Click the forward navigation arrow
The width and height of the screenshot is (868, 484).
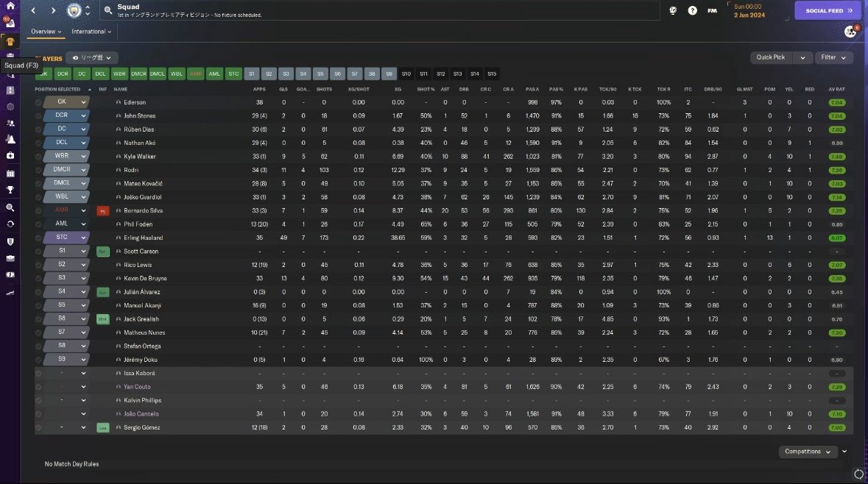[53, 10]
